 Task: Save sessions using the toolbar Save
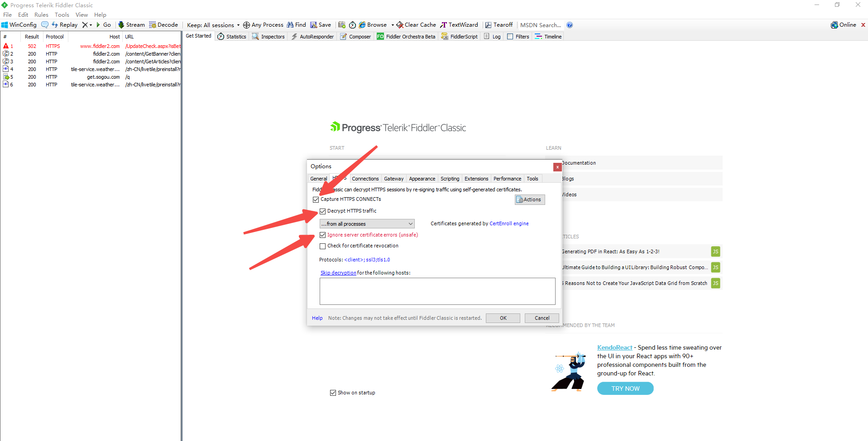(x=321, y=25)
